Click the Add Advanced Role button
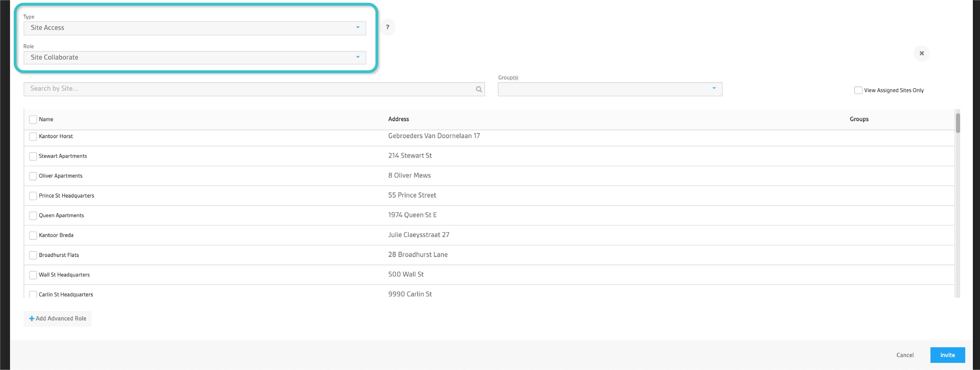 pyautogui.click(x=58, y=319)
